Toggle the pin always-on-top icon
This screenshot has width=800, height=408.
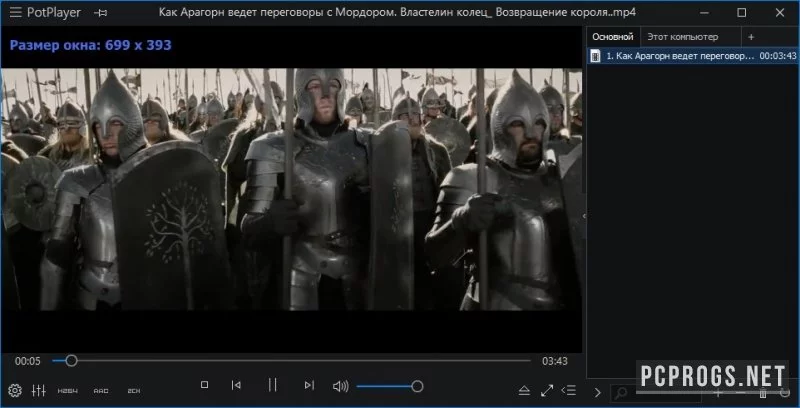point(101,13)
